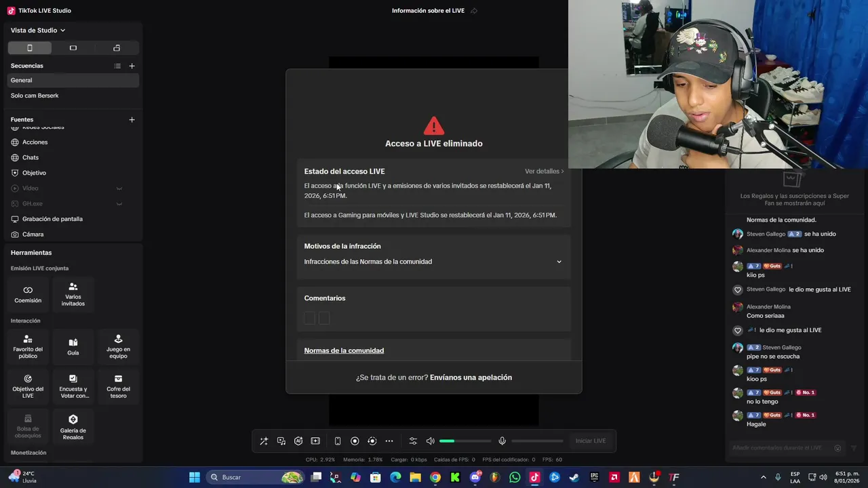Select dual portrait-landscape layout view
This screenshot has height=488, width=868.
point(117,48)
